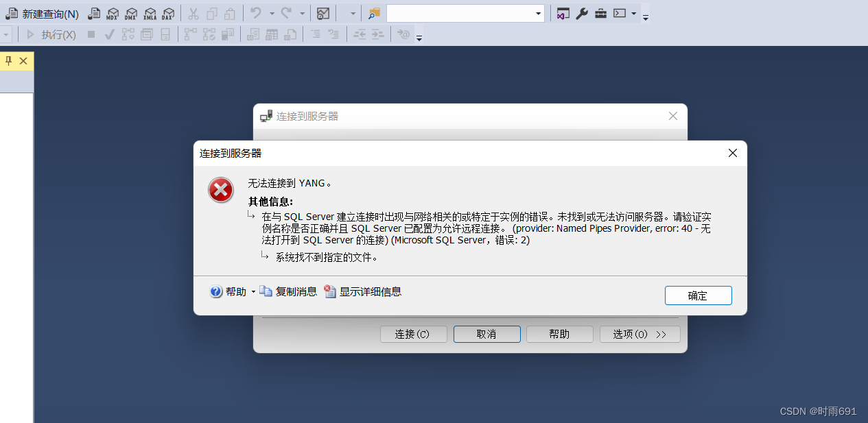
Task: Click the Find in Files folder icon
Action: coord(374,14)
